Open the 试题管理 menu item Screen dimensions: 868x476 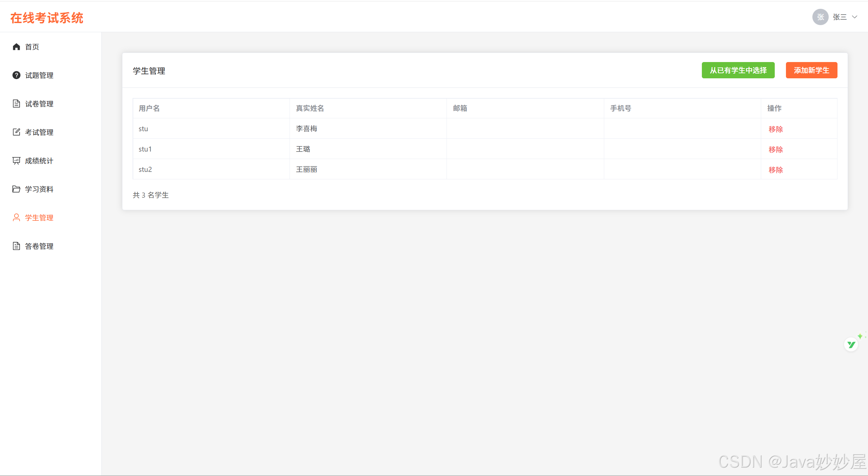[39, 75]
